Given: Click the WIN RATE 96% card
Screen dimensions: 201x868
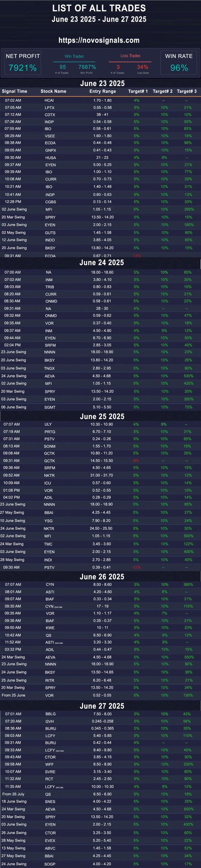Looking at the screenshot, I should (x=179, y=62).
